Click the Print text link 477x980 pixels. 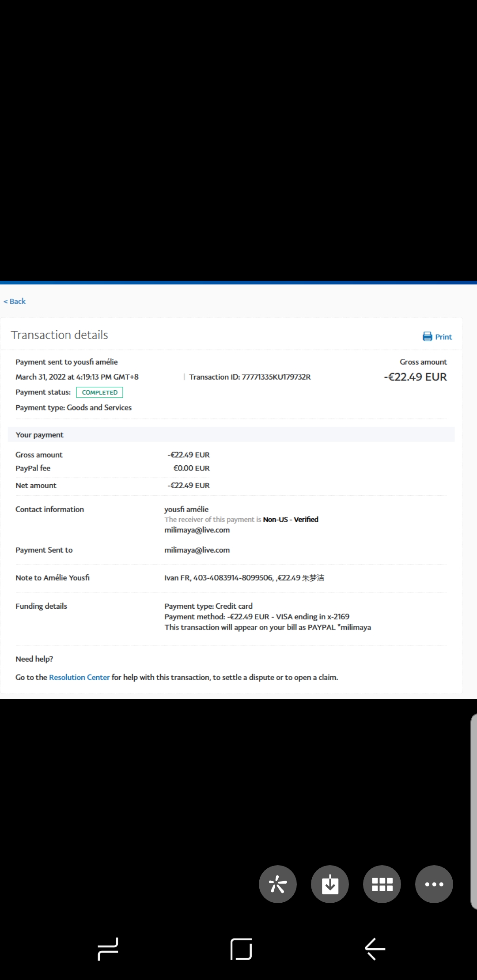(x=443, y=337)
